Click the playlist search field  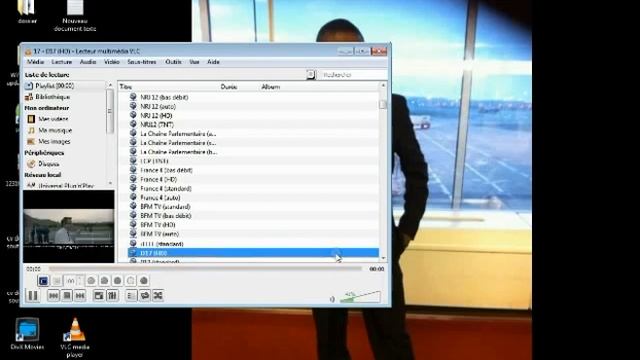pos(353,75)
